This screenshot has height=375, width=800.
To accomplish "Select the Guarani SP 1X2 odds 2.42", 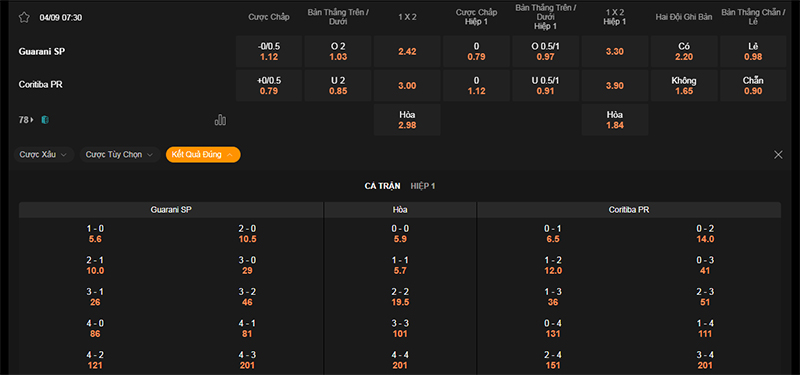I will click(407, 52).
